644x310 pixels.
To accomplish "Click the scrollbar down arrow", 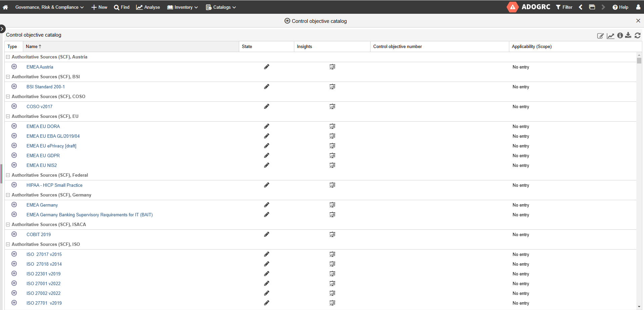I will click(x=639, y=307).
